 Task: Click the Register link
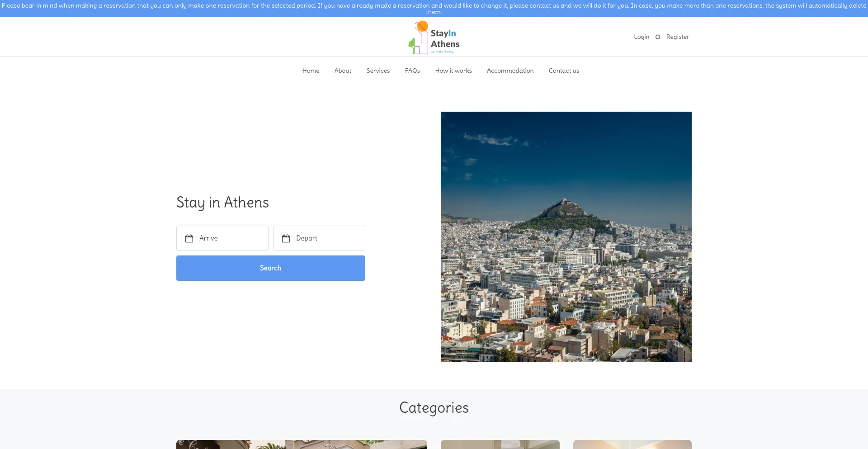pos(678,37)
